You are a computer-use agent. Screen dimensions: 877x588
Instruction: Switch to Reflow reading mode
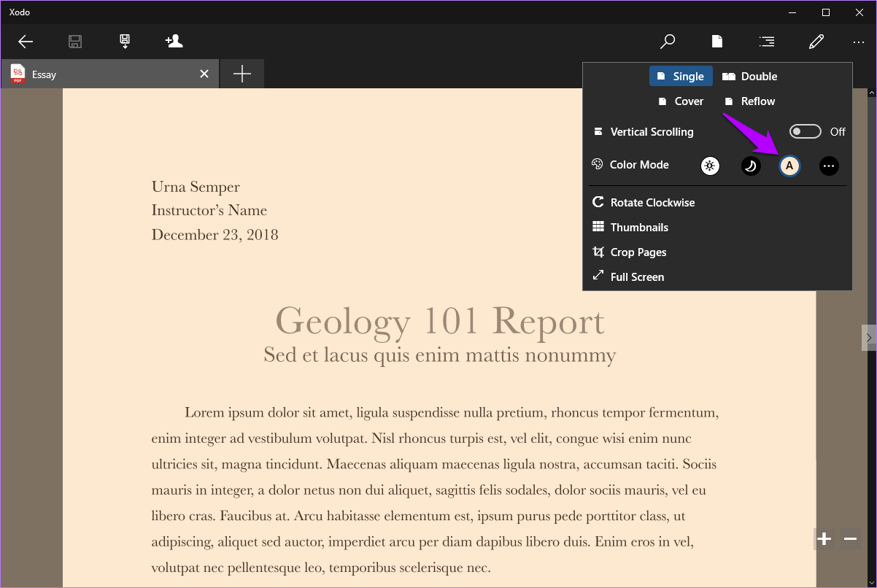click(x=749, y=101)
